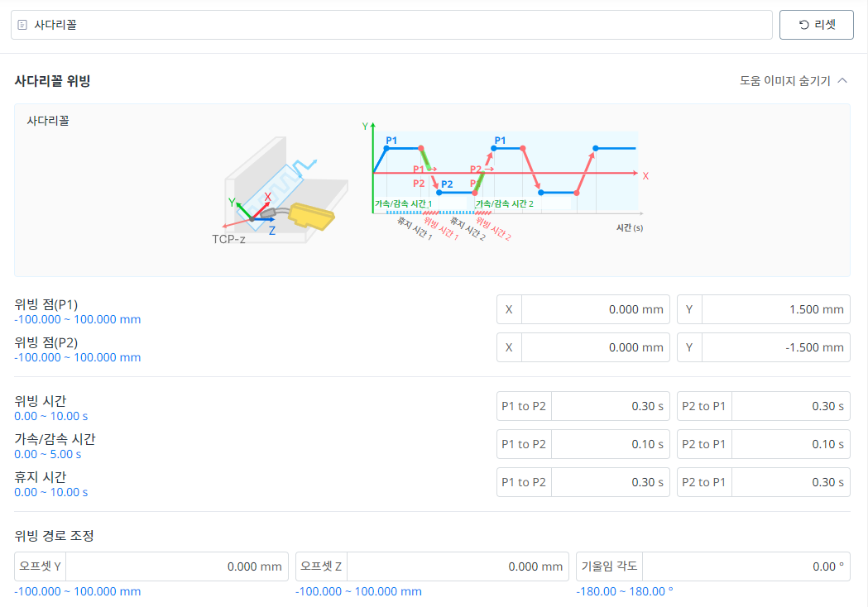Select the 위빙 점(P1) Y value field
This screenshot has height=607, width=868.
point(774,309)
